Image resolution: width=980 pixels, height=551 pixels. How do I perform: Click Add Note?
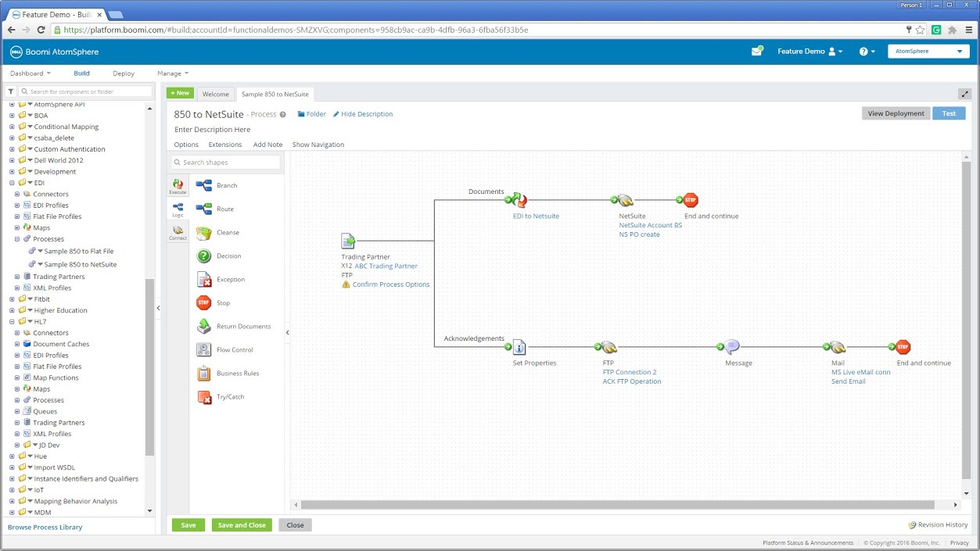coord(267,145)
